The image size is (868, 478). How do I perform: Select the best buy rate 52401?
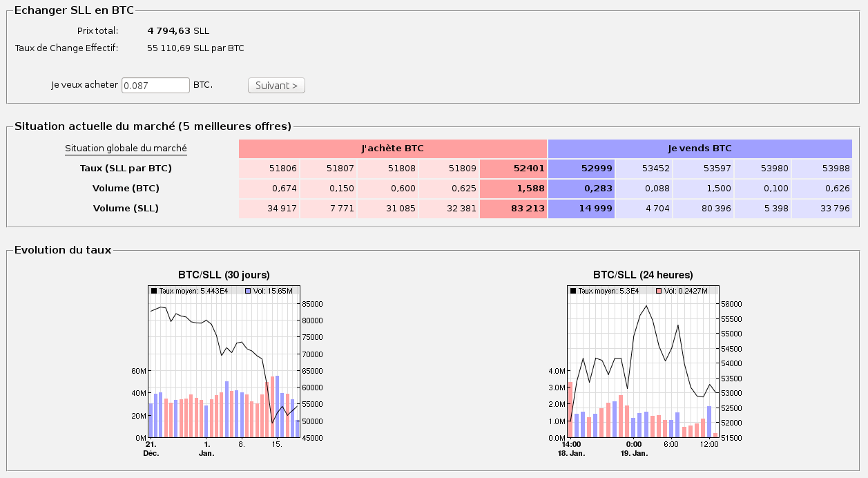tap(513, 169)
